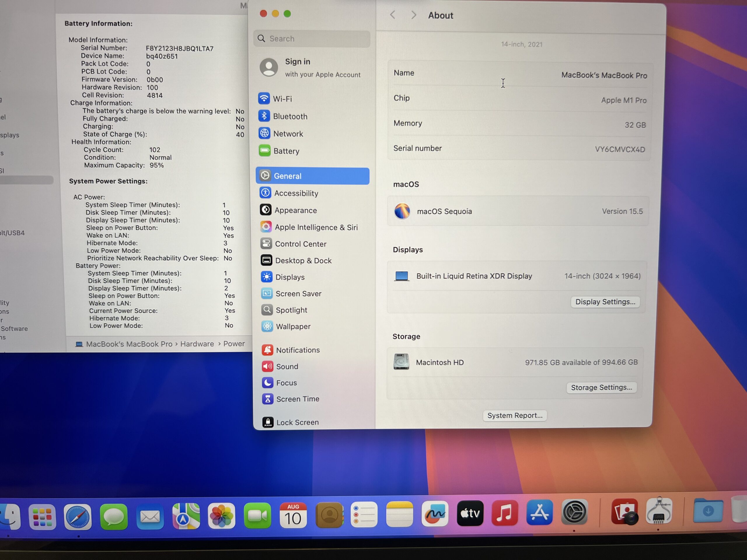This screenshot has height=560, width=747.
Task: Select Desktop & Dock settings
Action: pyautogui.click(x=303, y=260)
